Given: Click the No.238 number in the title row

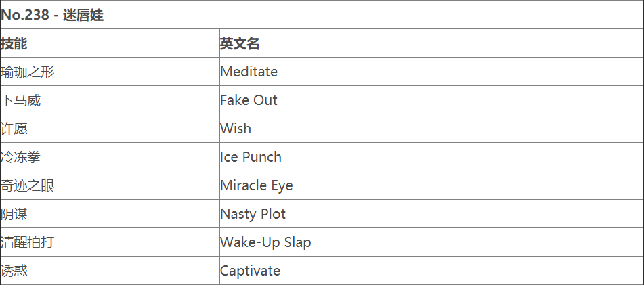Looking at the screenshot, I should [x=24, y=15].
